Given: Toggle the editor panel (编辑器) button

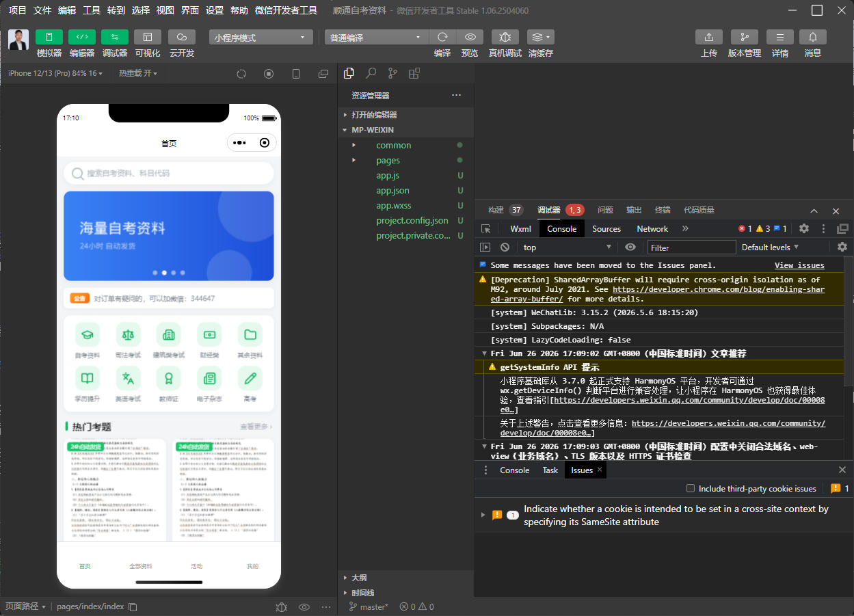Looking at the screenshot, I should [x=82, y=37].
